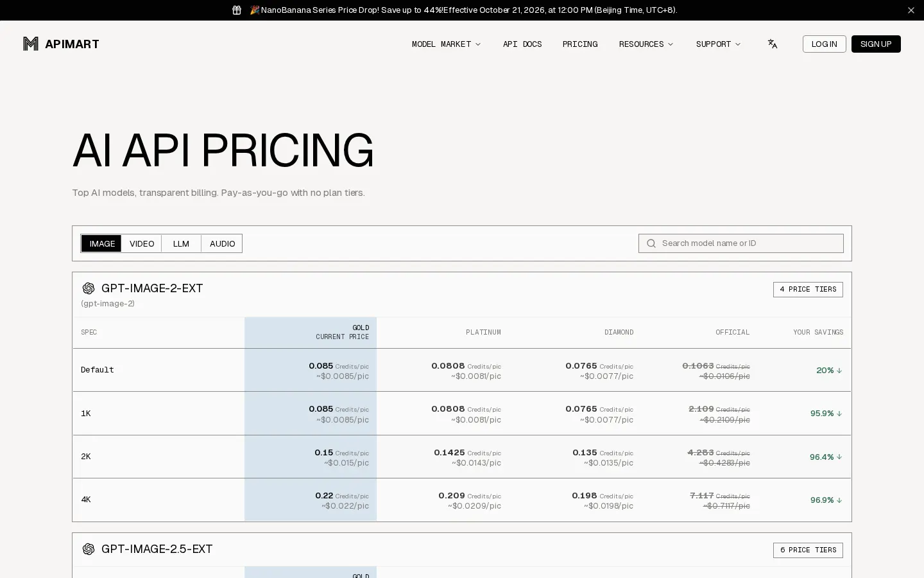Click the 4K spec row label

[86, 500]
